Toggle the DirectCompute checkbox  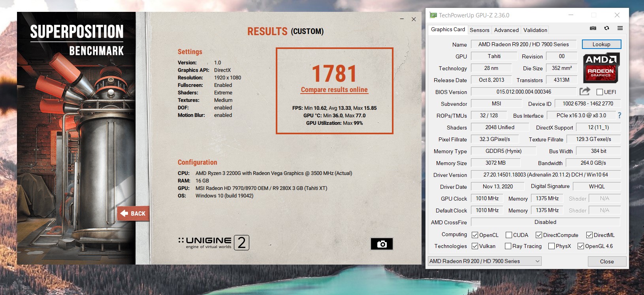pyautogui.click(x=539, y=235)
